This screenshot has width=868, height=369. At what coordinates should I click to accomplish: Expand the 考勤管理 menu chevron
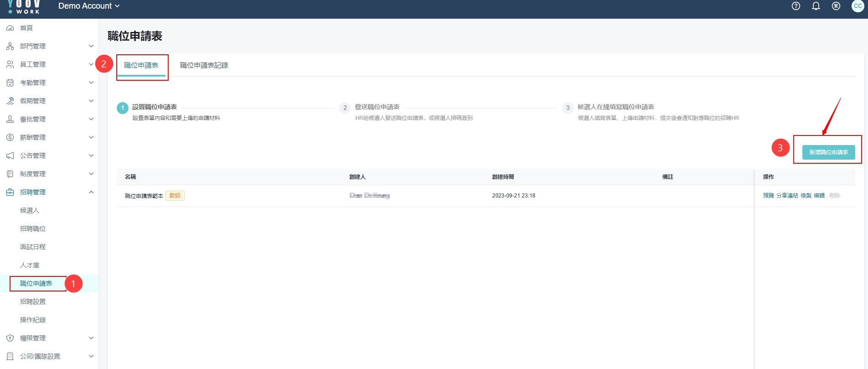pyautogui.click(x=91, y=83)
